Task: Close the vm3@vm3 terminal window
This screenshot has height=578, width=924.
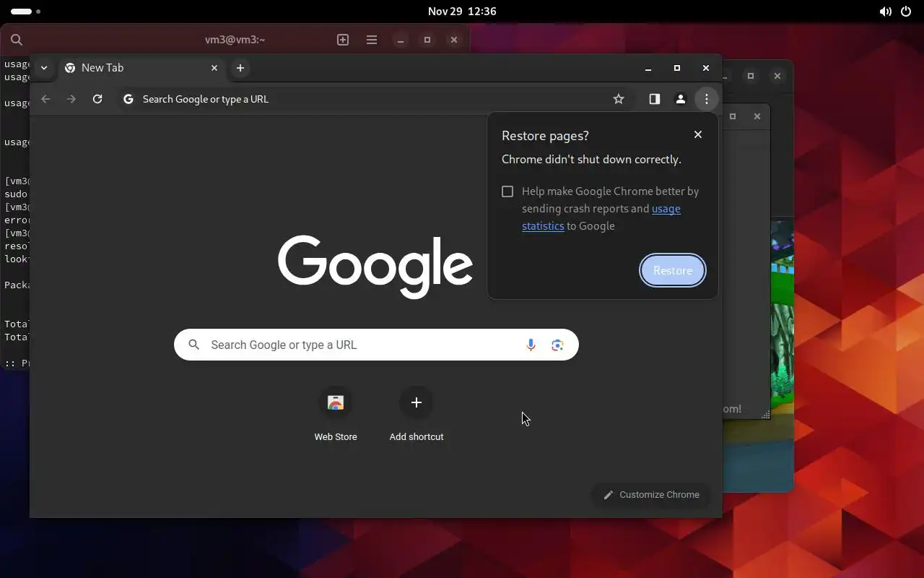Action: (x=454, y=40)
